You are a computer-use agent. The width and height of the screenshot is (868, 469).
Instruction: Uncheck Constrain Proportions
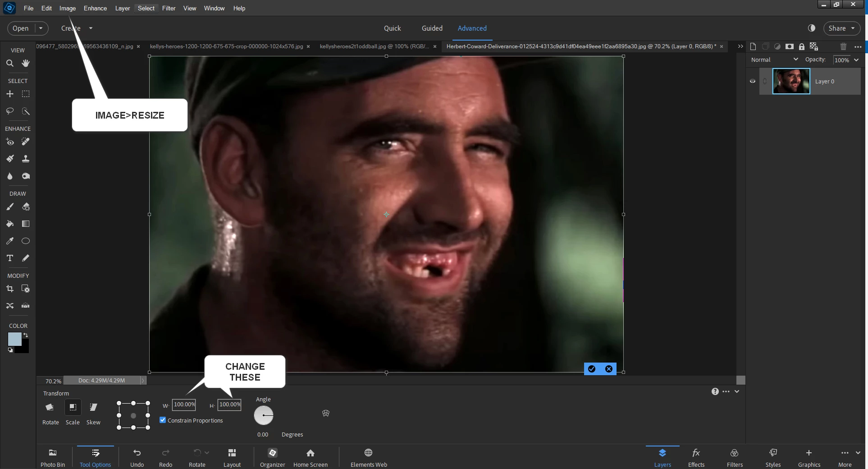click(x=163, y=420)
